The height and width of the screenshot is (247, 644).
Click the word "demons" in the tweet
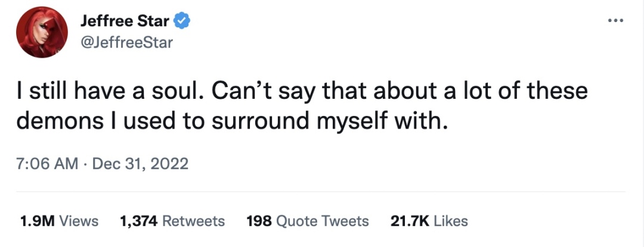pos(52,121)
